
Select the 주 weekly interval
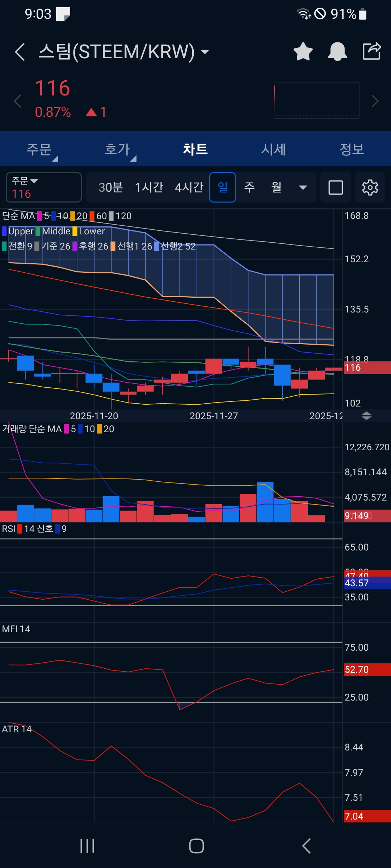[249, 187]
